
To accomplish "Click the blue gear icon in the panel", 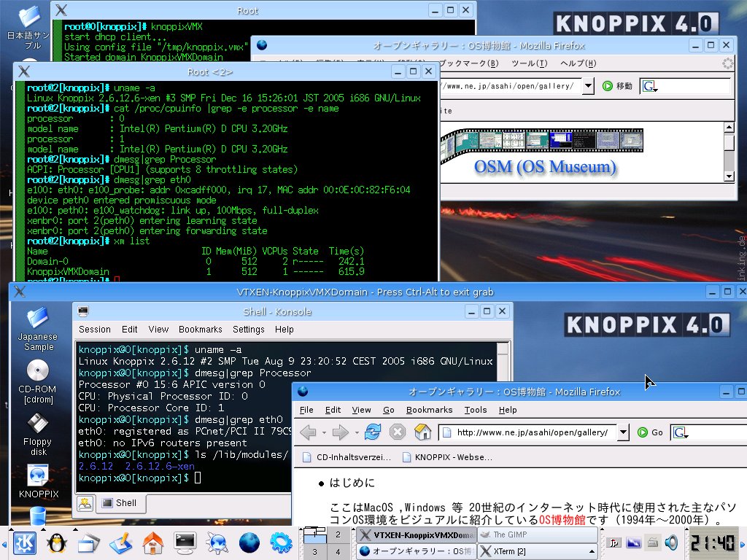I will coord(281,543).
